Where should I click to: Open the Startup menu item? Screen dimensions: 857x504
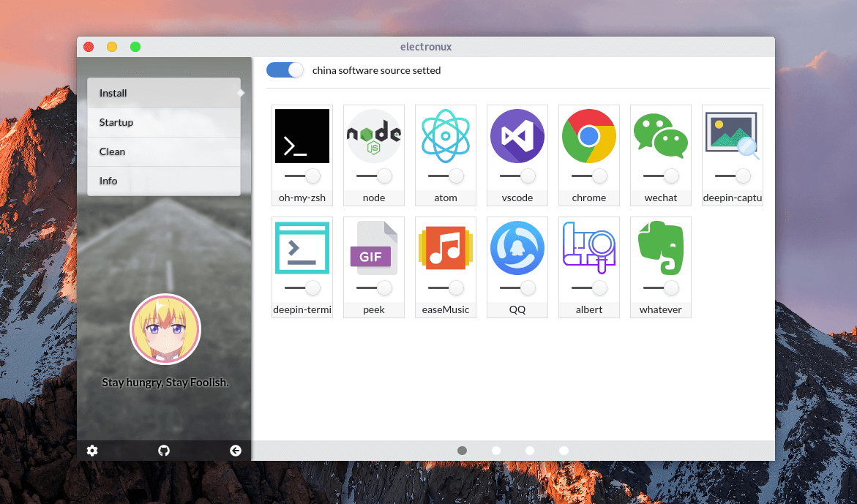point(164,122)
